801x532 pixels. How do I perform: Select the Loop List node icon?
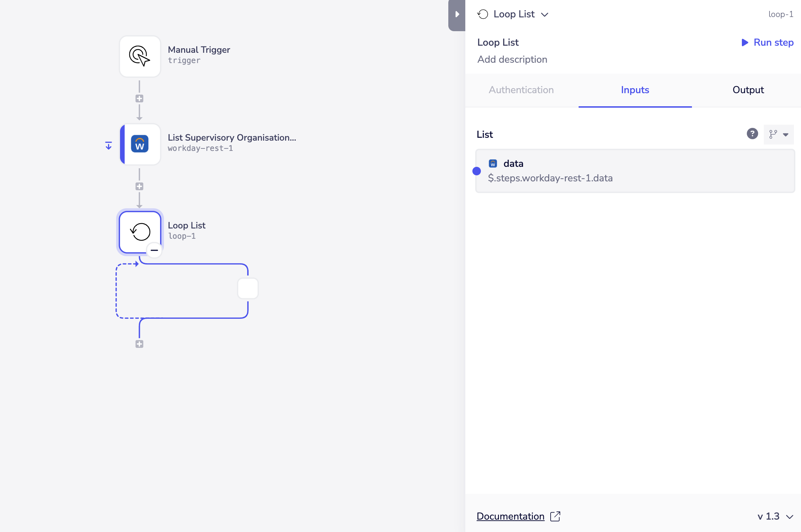coord(140,232)
